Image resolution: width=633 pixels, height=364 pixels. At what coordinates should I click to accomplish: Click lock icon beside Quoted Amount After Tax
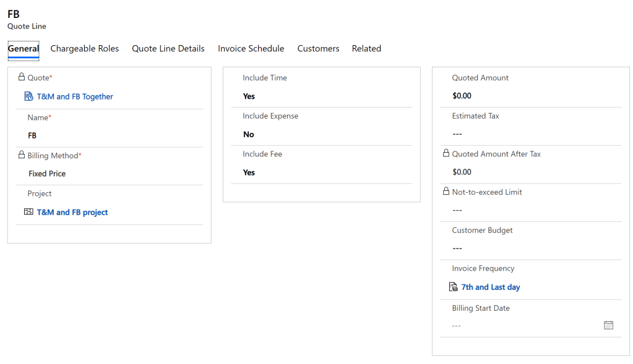[446, 153]
